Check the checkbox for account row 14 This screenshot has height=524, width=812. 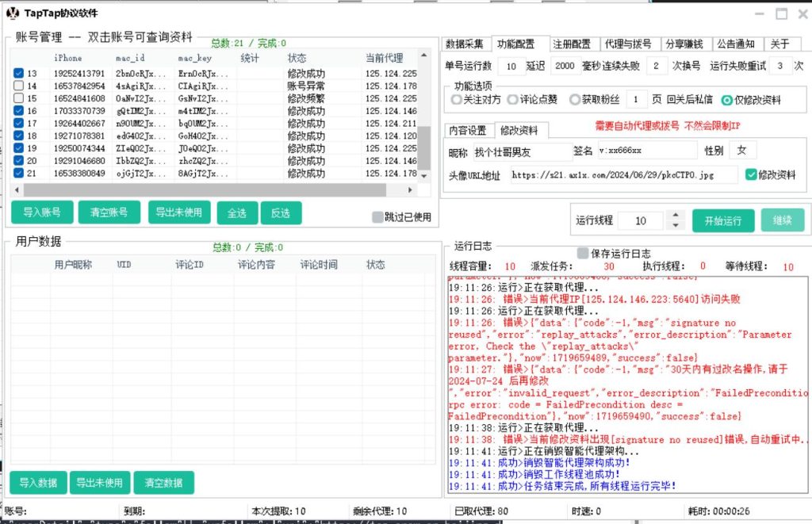pos(18,86)
